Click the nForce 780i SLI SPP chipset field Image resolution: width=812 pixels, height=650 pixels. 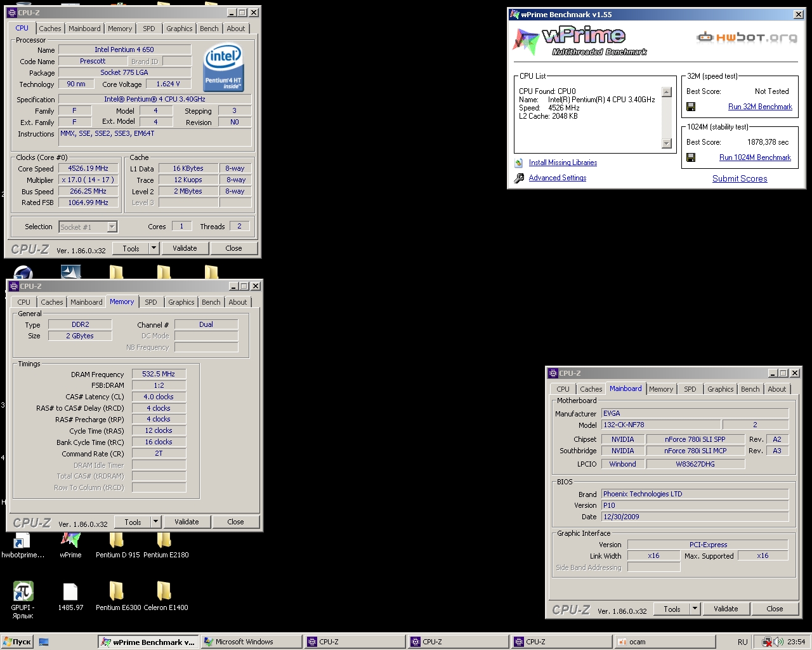tap(695, 439)
